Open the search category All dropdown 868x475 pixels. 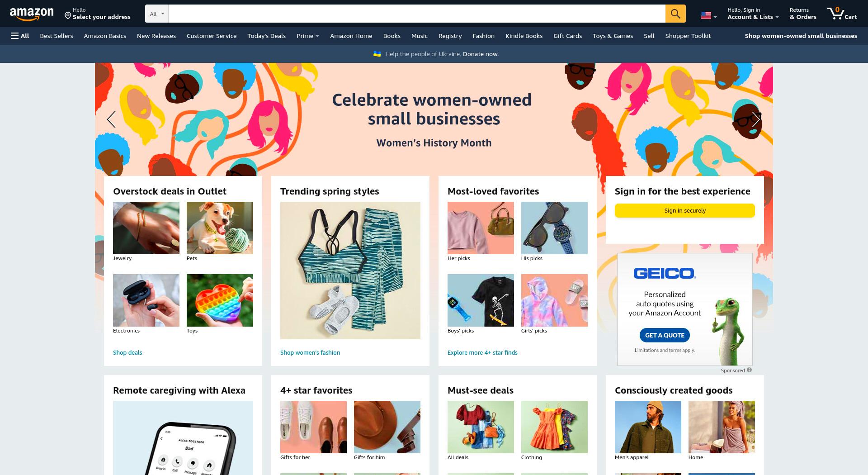pyautogui.click(x=157, y=14)
